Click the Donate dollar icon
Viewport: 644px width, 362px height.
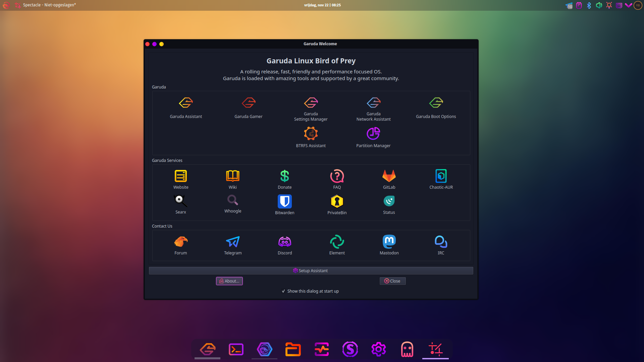pyautogui.click(x=285, y=176)
